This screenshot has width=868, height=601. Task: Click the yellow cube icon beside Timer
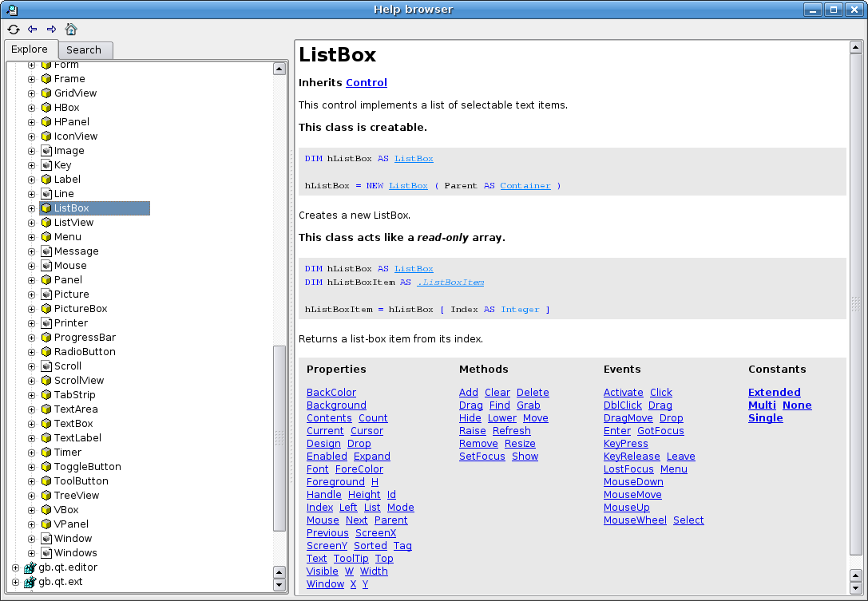tap(46, 453)
